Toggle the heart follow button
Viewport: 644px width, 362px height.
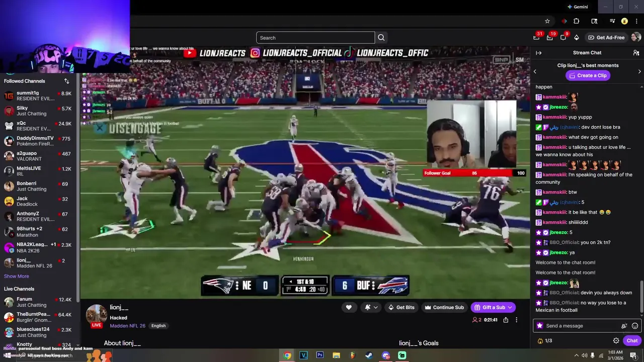(x=349, y=307)
